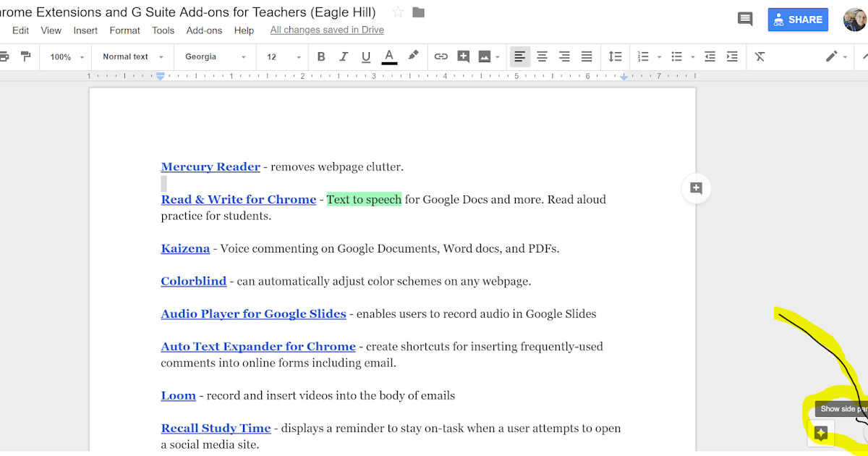The width and height of the screenshot is (868, 456).
Task: Click the print icon
Action: tap(4, 56)
